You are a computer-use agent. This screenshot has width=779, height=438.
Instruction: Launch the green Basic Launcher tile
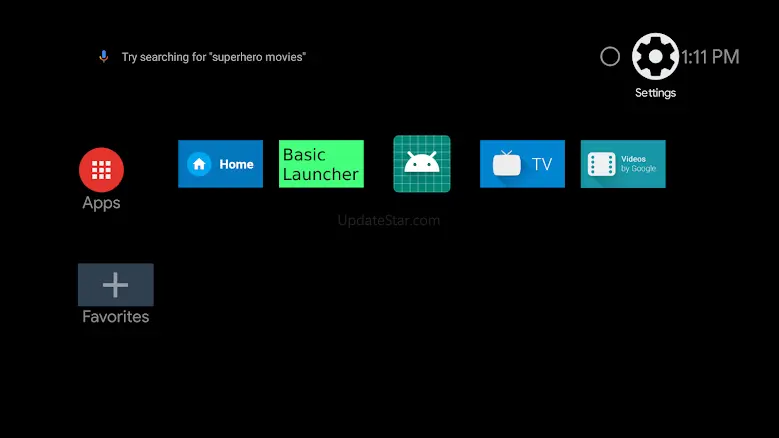click(x=321, y=164)
